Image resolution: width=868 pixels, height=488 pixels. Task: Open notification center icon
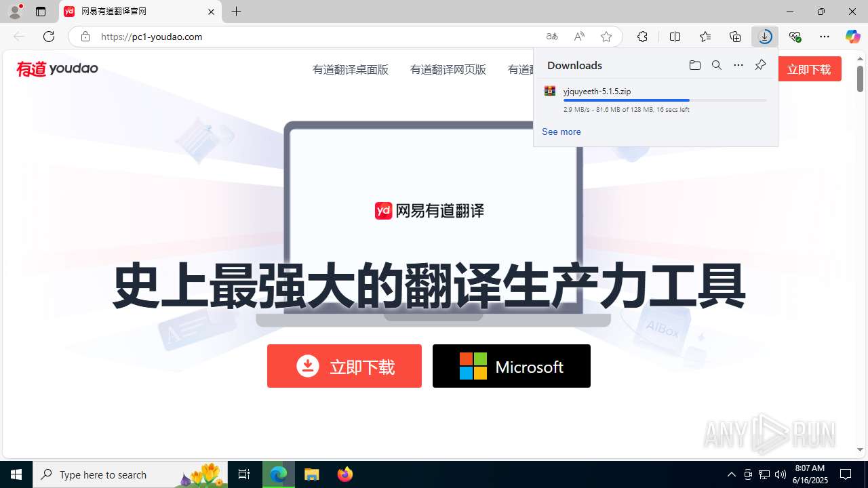pyautogui.click(x=846, y=474)
